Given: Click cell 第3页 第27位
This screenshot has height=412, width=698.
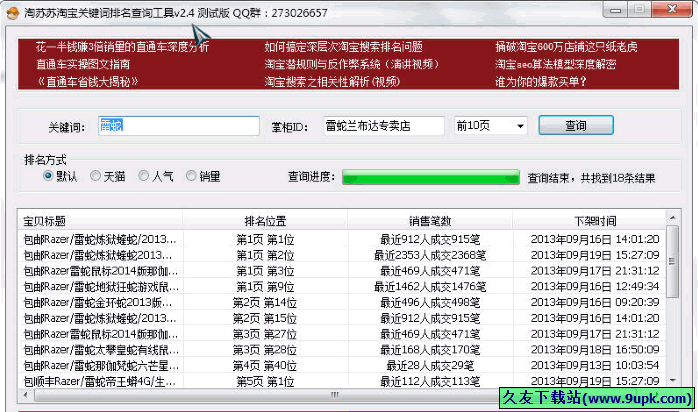Looking at the screenshot, I should click(265, 334).
